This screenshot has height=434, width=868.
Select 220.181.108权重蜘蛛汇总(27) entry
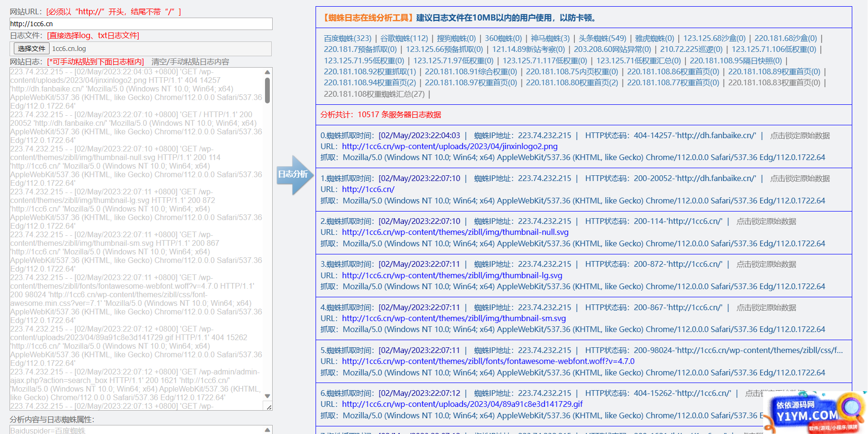[x=374, y=94]
